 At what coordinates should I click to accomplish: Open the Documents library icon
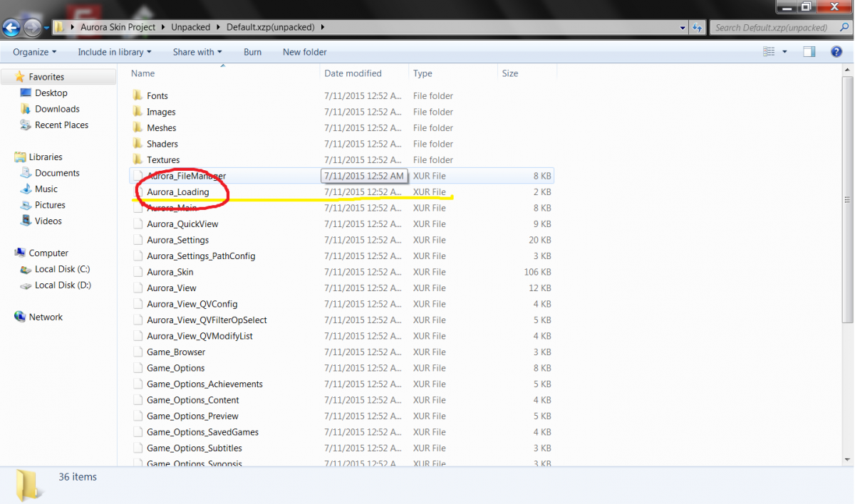point(26,173)
